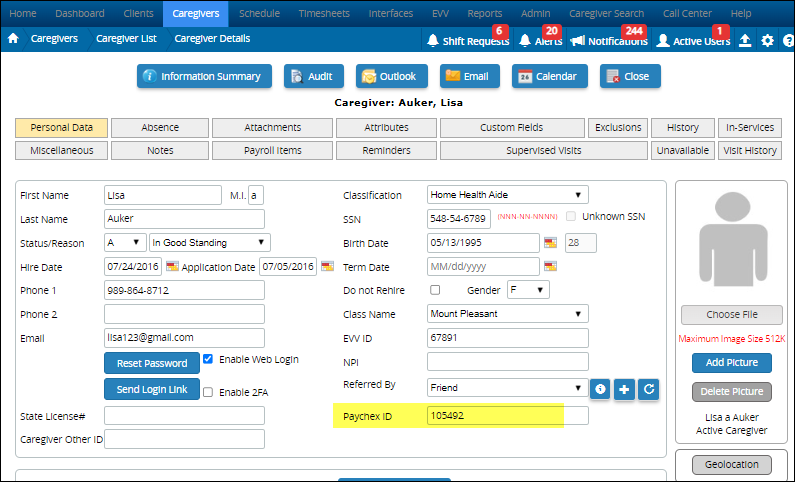Switch to the Attachments tab
This screenshot has height=482, width=795.
point(272,128)
